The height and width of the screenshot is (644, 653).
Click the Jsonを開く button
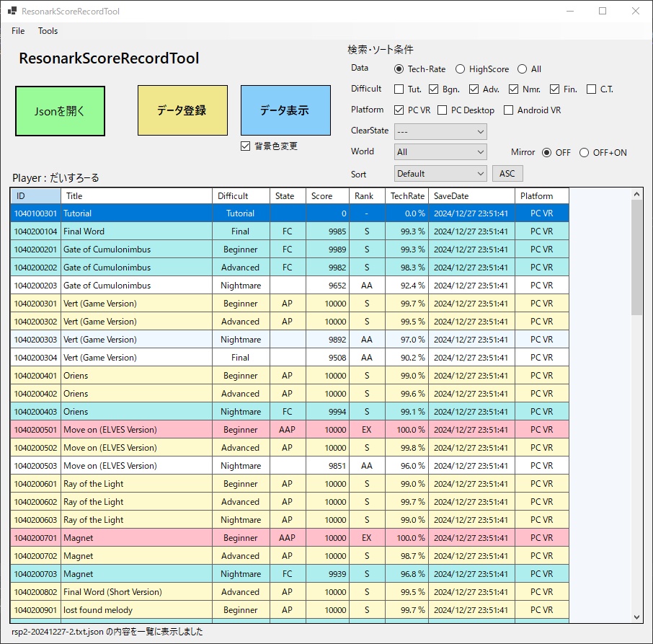tap(60, 110)
